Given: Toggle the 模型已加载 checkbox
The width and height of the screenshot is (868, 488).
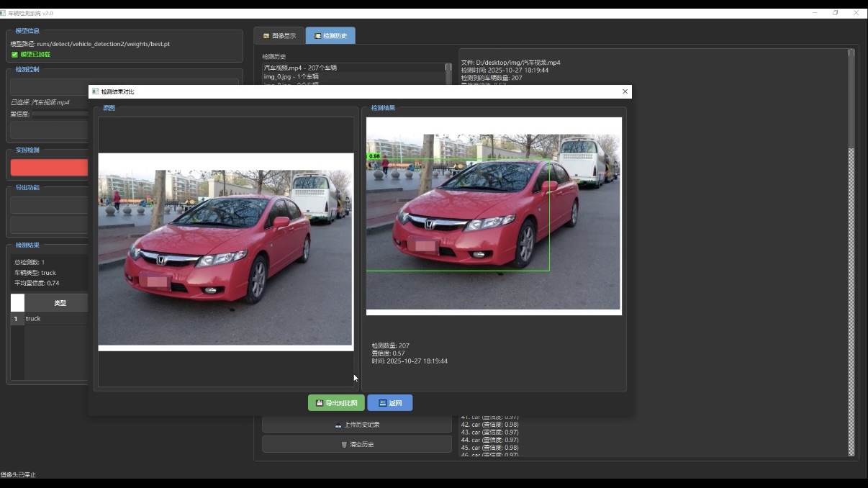Looking at the screenshot, I should 14,54.
